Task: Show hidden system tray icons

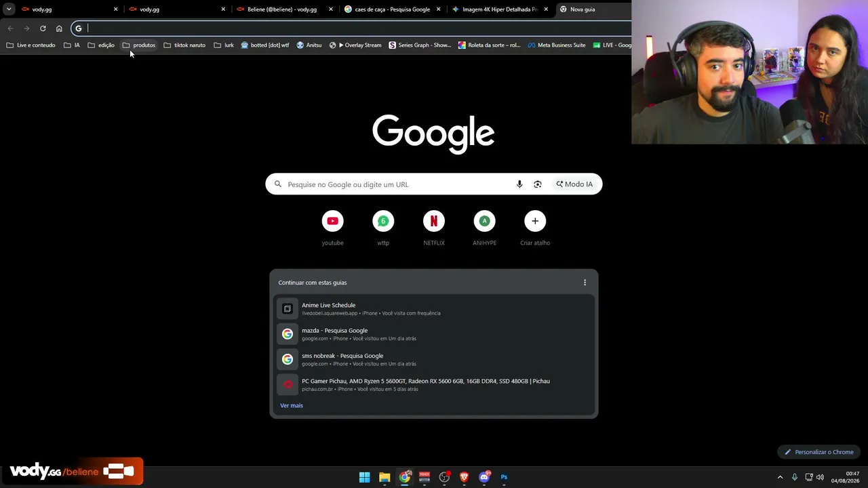Action: tap(780, 477)
